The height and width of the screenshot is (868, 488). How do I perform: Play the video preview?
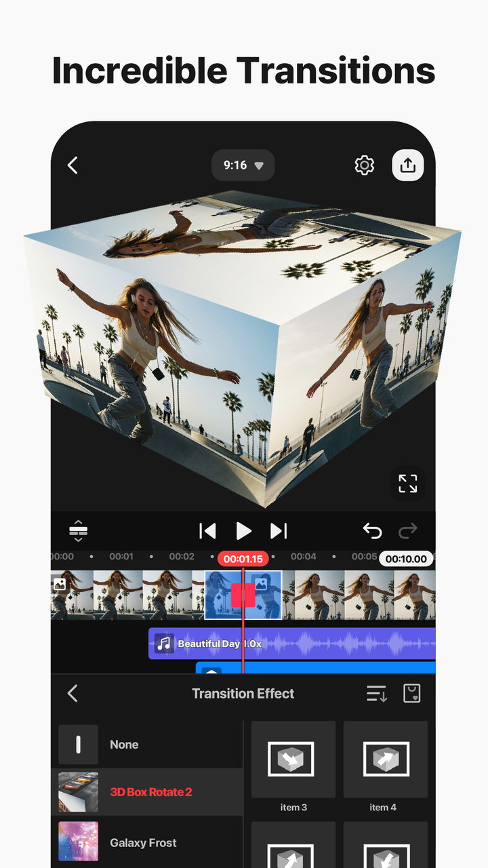pyautogui.click(x=243, y=531)
